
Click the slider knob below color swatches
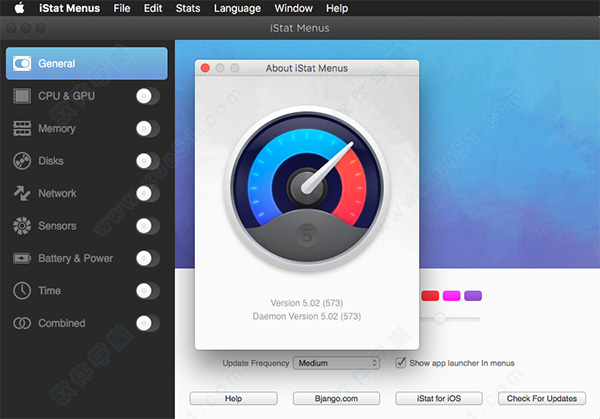440,318
